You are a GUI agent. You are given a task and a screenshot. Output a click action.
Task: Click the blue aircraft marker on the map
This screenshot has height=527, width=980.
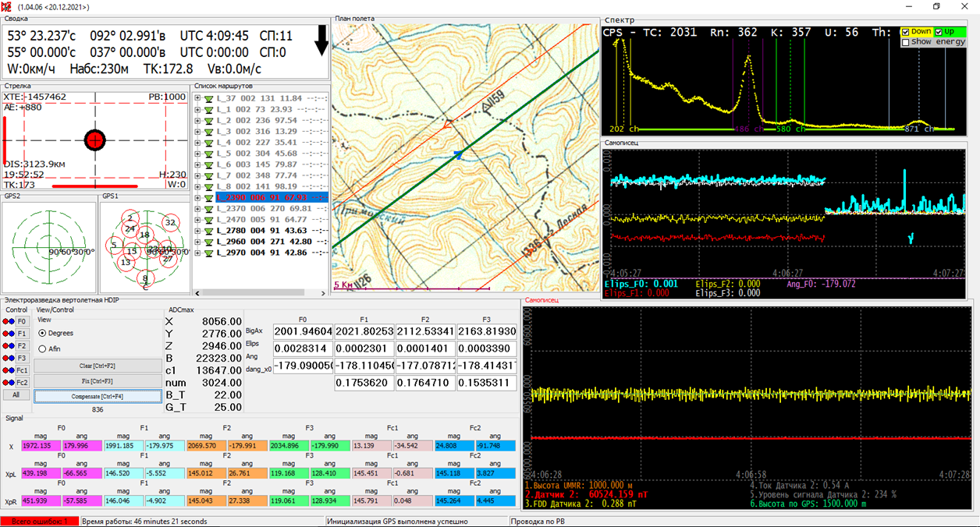(x=460, y=154)
